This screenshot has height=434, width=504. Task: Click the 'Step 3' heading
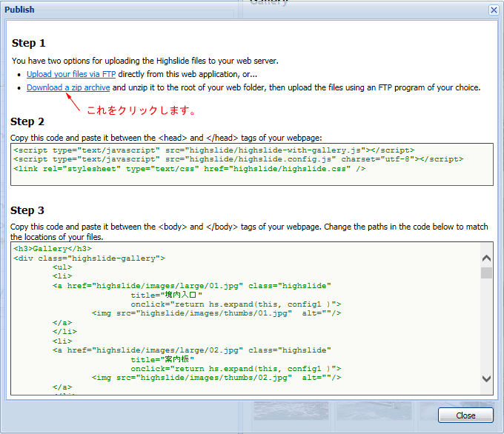point(27,210)
